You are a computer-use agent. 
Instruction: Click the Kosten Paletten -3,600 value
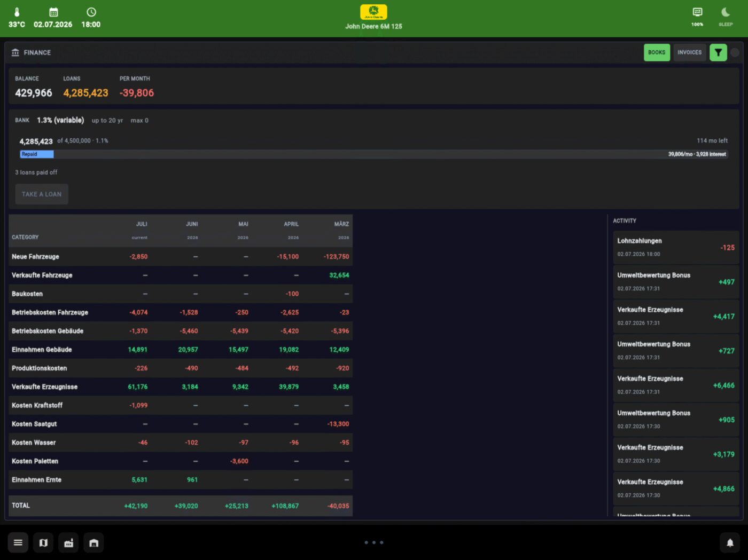point(239,461)
